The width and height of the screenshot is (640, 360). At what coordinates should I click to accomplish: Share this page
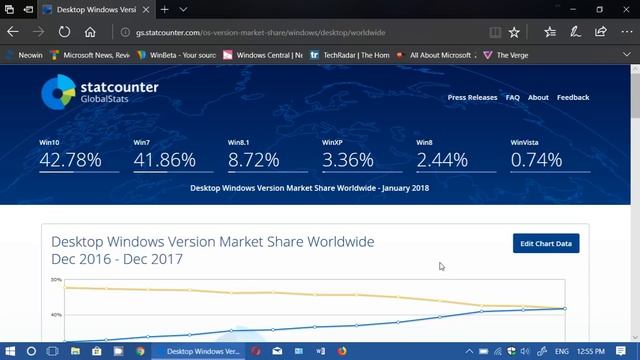point(601,32)
